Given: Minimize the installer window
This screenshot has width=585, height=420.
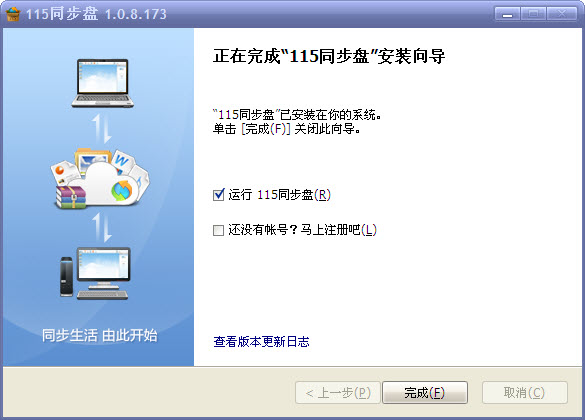Looking at the screenshot, I should (507, 14).
